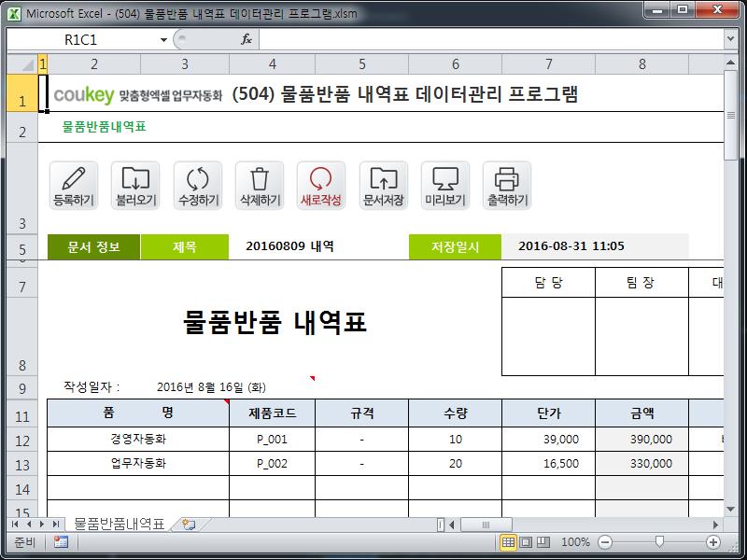This screenshot has width=747, height=560.
Task: Click the vertical scrollbar up arrow
Action: pos(731,63)
